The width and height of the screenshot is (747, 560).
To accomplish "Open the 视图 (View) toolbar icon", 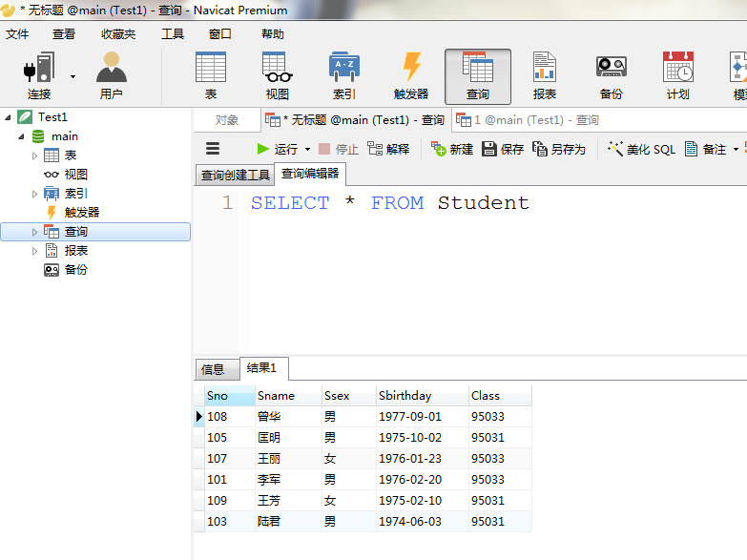I will (x=278, y=75).
